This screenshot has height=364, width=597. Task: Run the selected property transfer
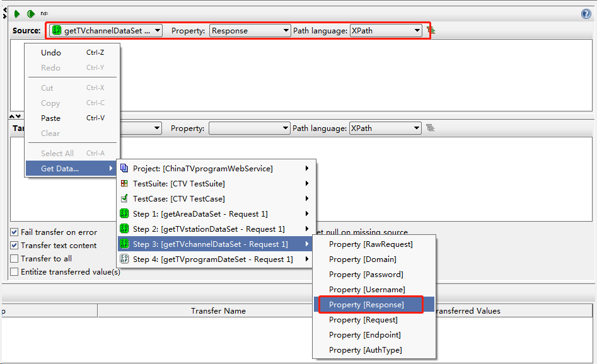(x=17, y=14)
